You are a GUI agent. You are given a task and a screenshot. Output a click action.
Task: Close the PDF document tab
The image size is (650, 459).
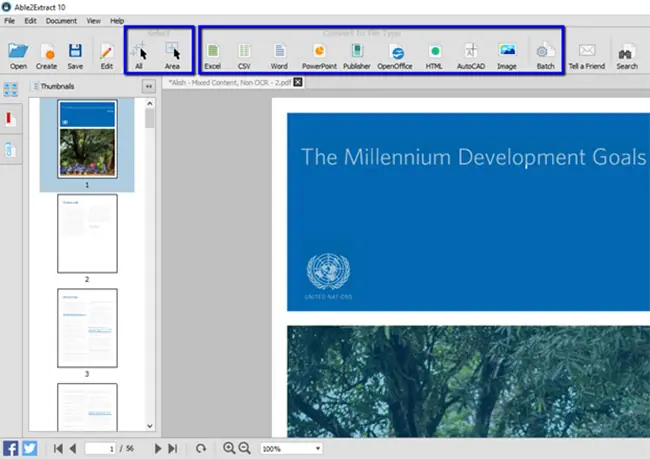298,82
